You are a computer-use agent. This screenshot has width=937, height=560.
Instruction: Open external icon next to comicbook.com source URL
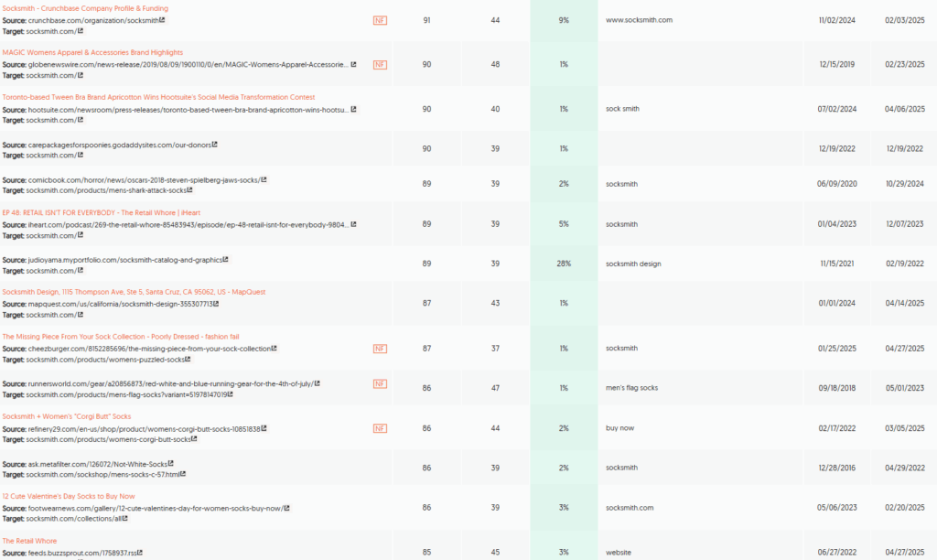(264, 180)
